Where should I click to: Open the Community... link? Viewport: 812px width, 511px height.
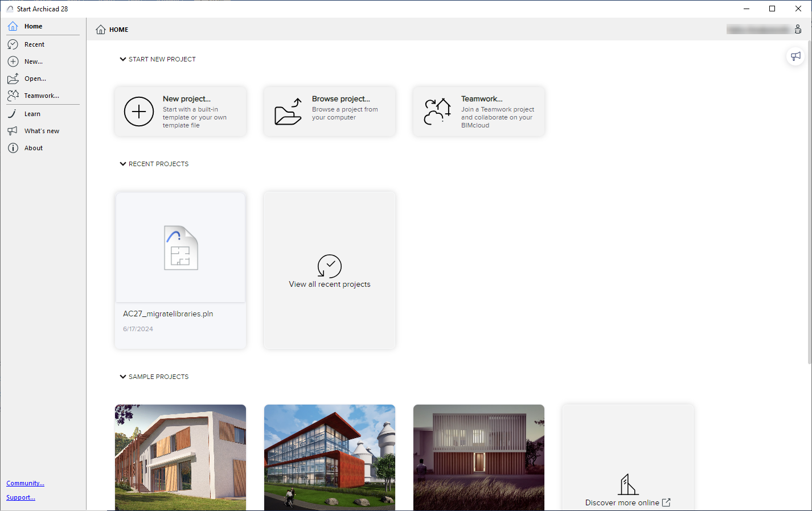point(26,483)
